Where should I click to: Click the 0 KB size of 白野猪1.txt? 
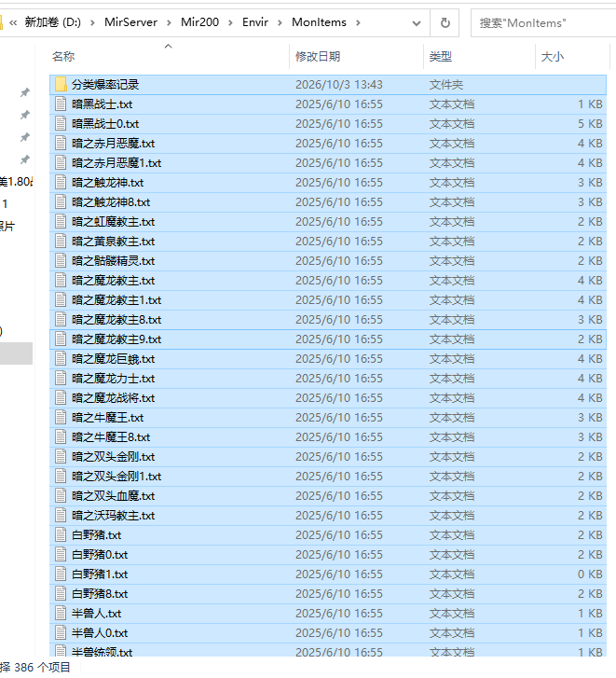tap(590, 574)
